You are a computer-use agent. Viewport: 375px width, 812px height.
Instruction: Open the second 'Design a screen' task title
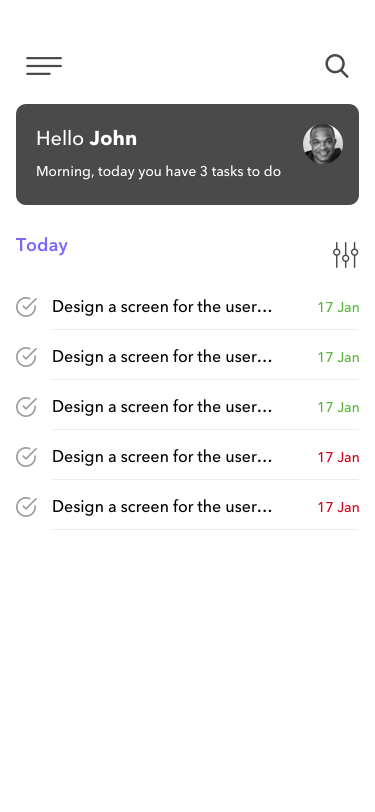(x=162, y=357)
